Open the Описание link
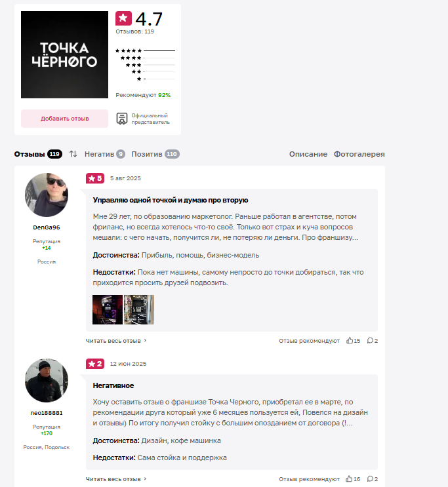Image resolution: width=448 pixels, height=487 pixels. (308, 154)
